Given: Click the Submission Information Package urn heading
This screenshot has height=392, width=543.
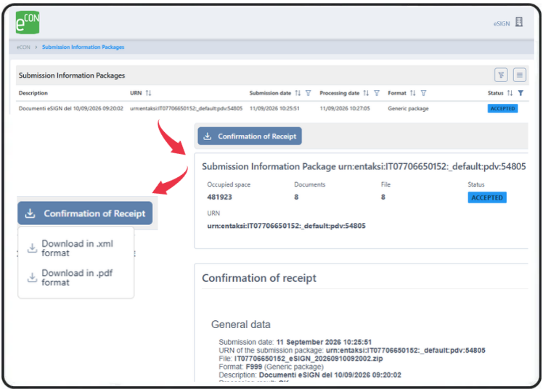Looking at the screenshot, I should (x=364, y=166).
